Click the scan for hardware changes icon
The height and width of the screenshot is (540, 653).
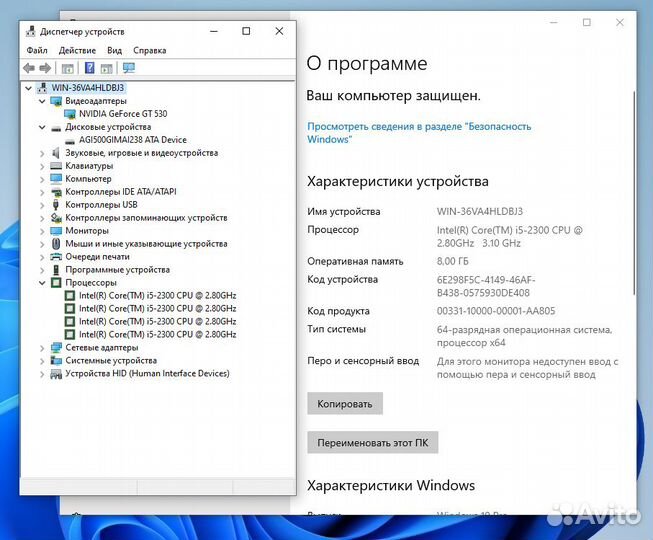point(129,68)
